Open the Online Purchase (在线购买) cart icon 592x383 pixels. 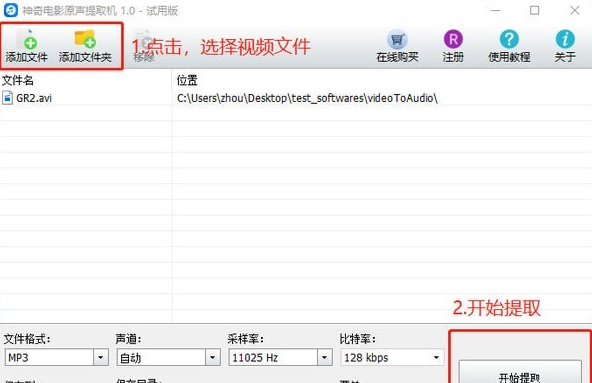click(x=397, y=39)
